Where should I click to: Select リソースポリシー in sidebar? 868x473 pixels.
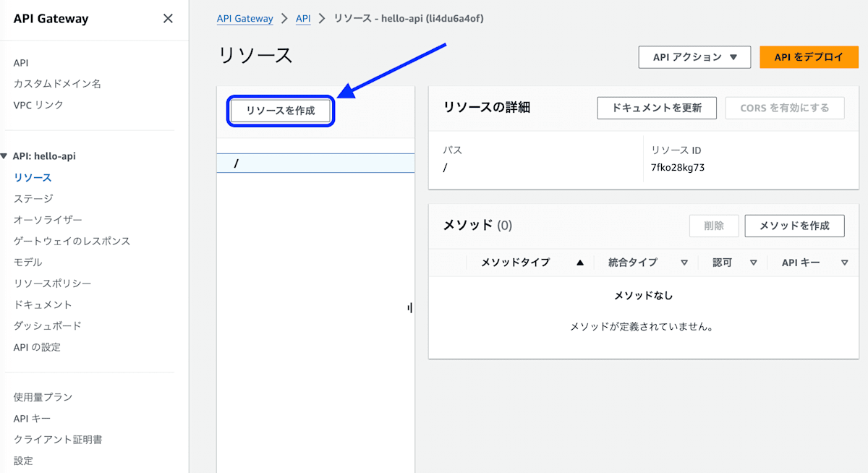pos(52,284)
